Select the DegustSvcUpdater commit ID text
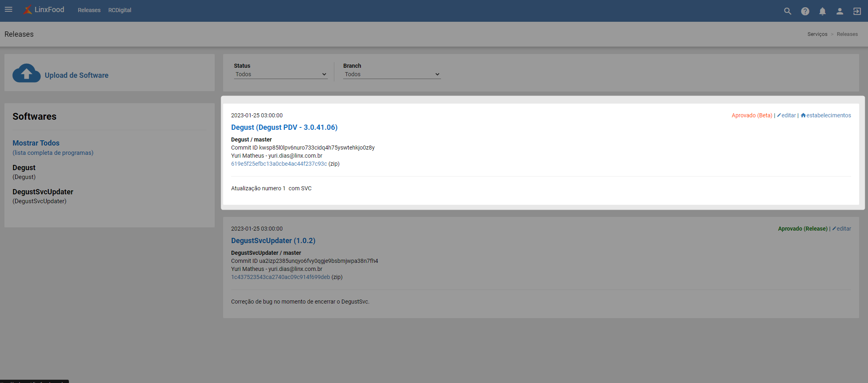Image resolution: width=868 pixels, height=383 pixels. 305,261
